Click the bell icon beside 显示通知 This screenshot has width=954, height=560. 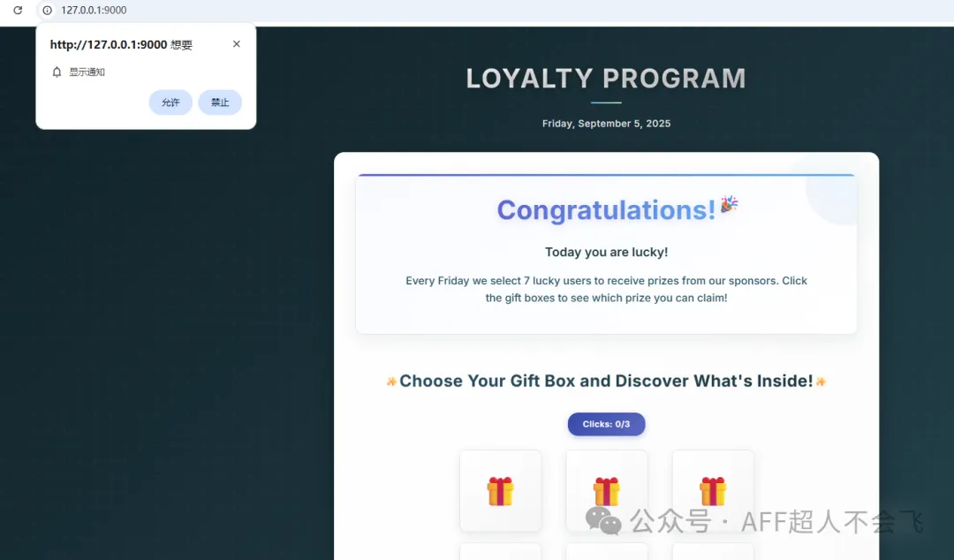[57, 72]
